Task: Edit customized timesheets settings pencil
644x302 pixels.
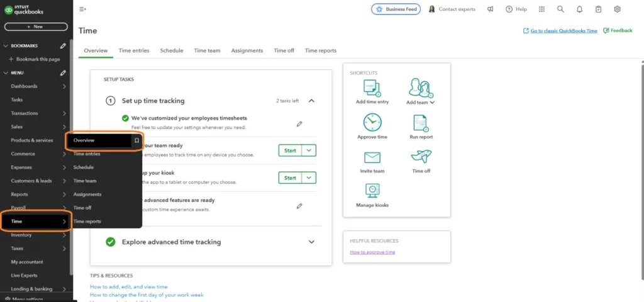Action: click(x=299, y=124)
